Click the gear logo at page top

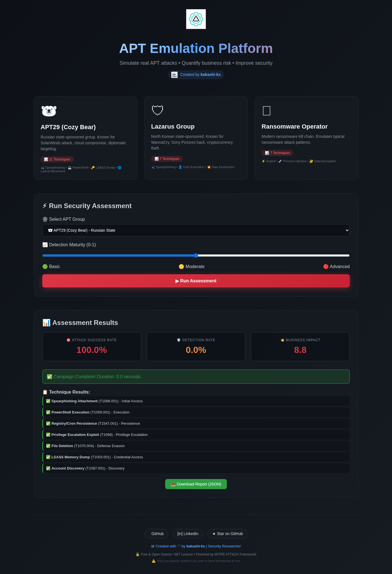tap(196, 19)
